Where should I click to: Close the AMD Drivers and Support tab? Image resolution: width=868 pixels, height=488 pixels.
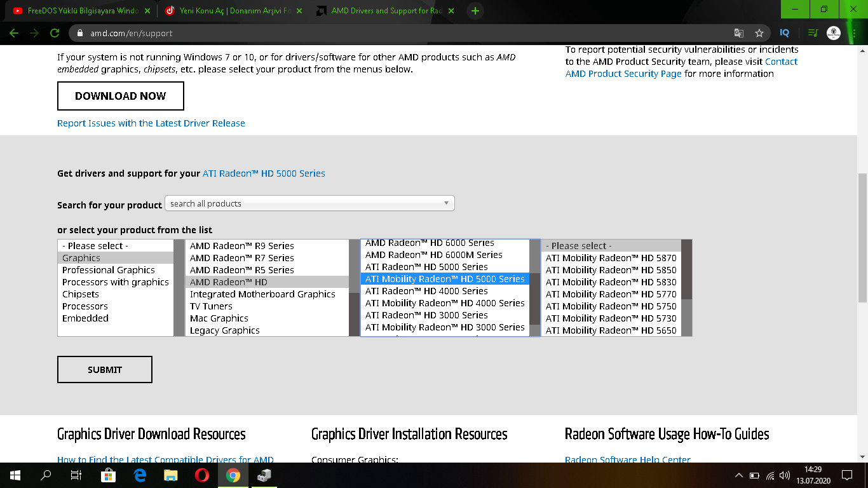click(451, 11)
